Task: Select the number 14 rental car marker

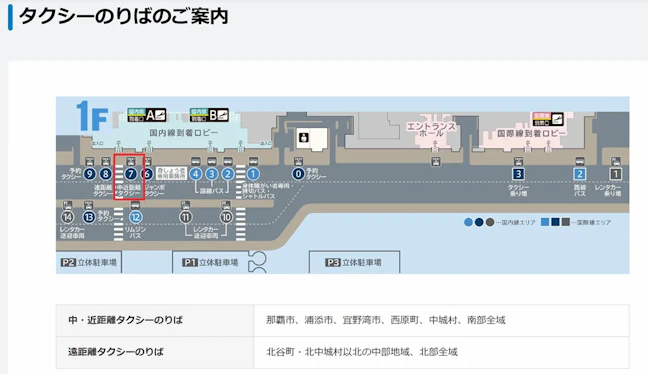Action: [x=67, y=217]
